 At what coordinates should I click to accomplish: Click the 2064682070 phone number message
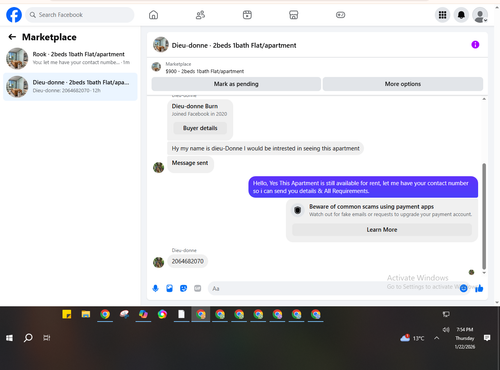188,261
